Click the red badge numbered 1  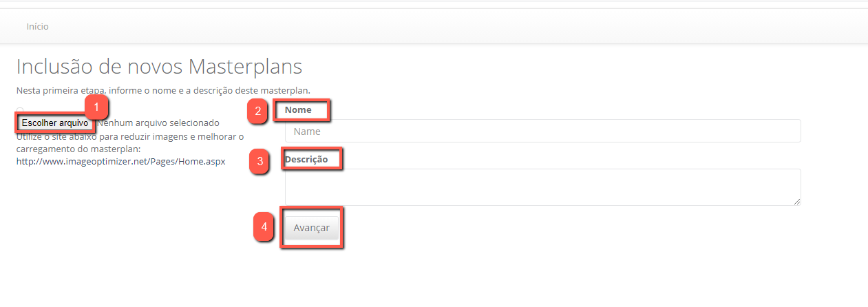[x=97, y=107]
